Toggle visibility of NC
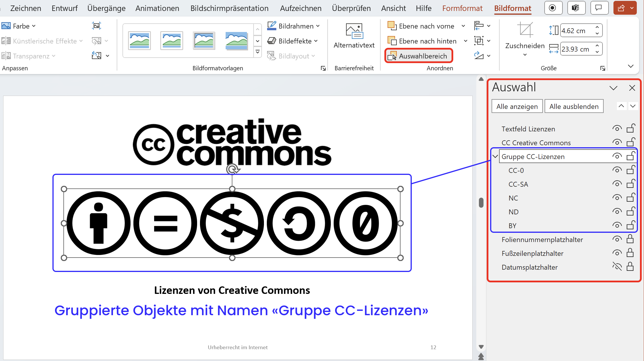 [617, 198]
